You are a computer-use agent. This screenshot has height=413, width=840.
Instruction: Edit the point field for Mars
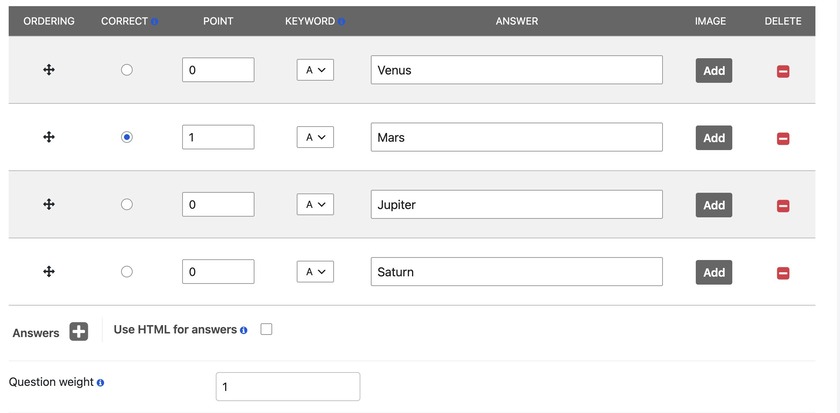tap(218, 137)
